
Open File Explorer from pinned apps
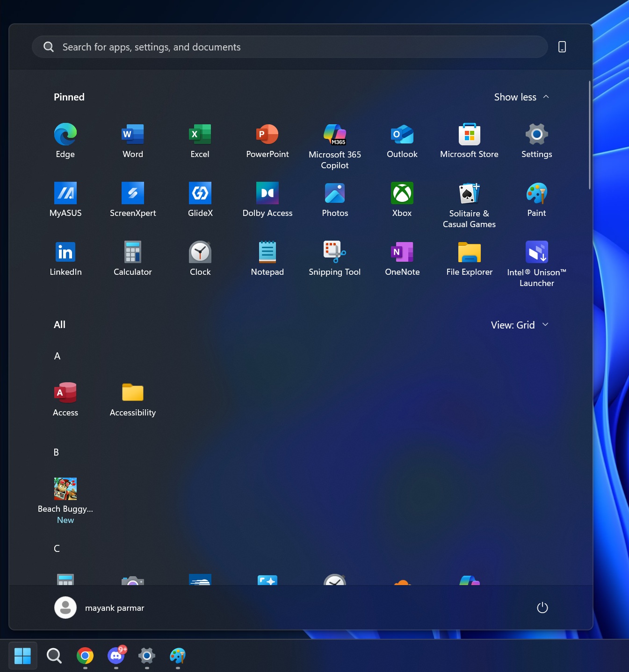point(470,258)
